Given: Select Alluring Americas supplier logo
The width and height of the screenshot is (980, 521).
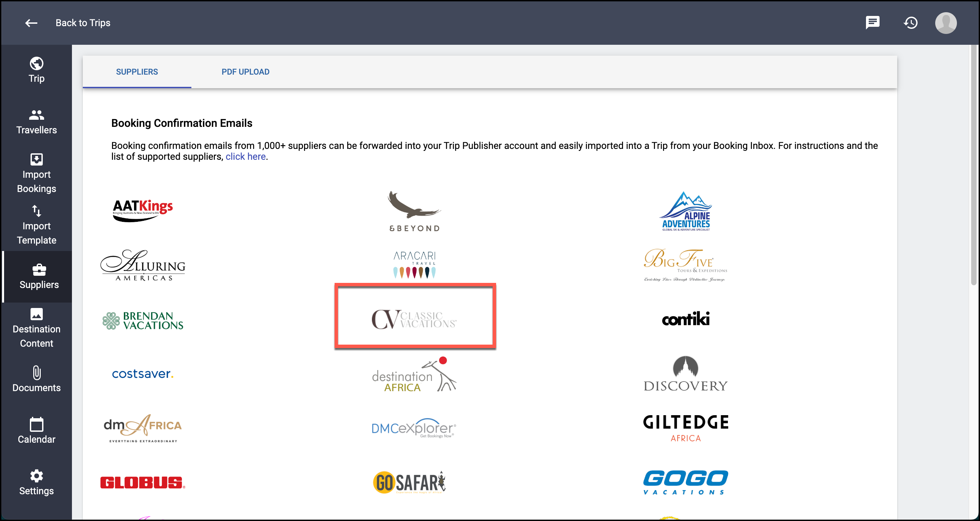Looking at the screenshot, I should (143, 266).
